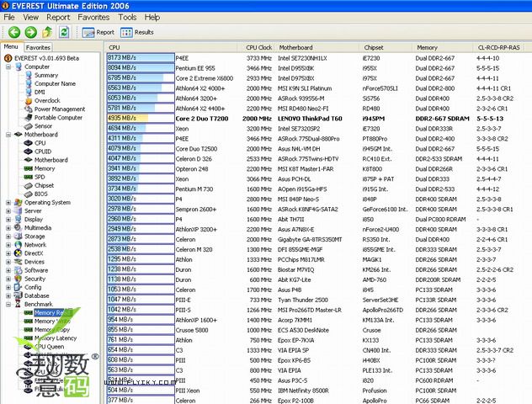532x404 pixels.
Task: Select the Benchmark hourglass icon
Action: (x=19, y=305)
